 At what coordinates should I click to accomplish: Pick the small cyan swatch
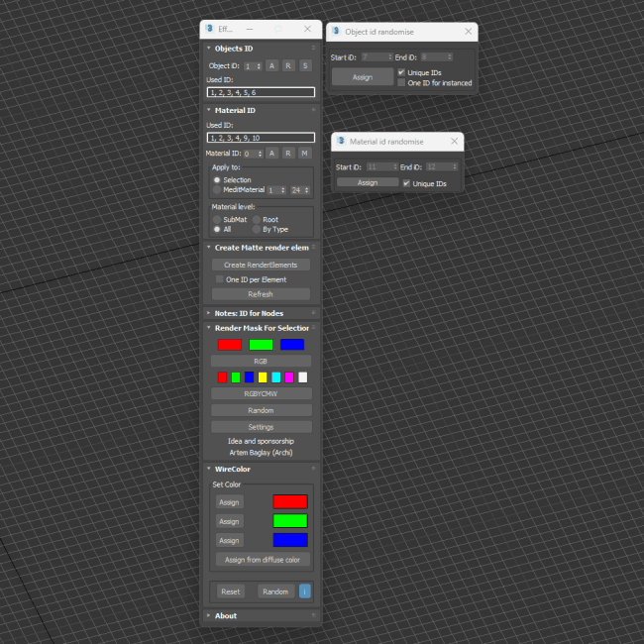276,377
